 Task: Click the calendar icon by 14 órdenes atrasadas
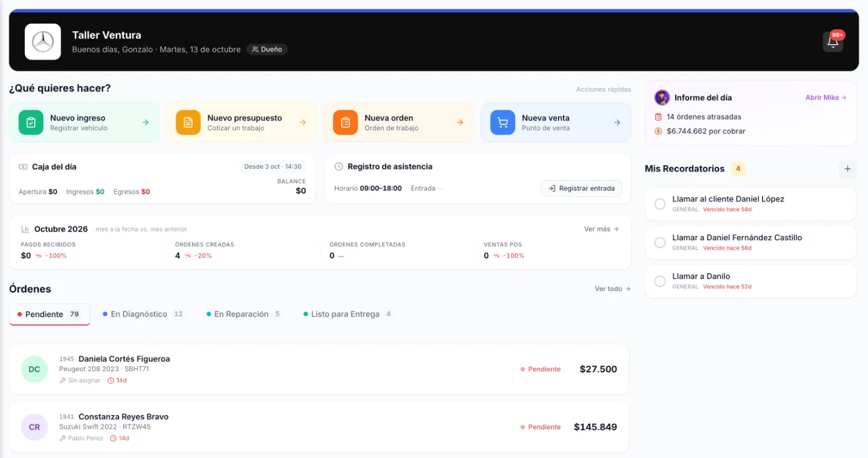coord(658,117)
